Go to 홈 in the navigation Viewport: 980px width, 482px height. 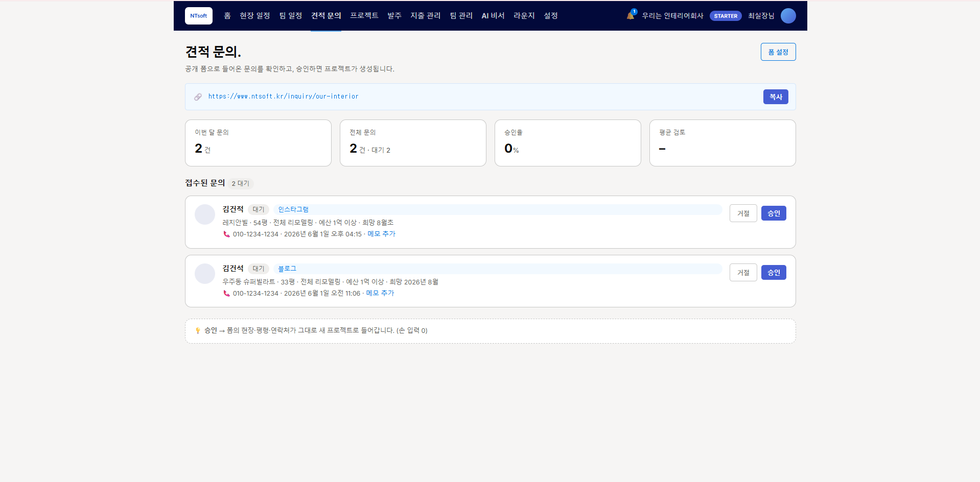pyautogui.click(x=227, y=16)
